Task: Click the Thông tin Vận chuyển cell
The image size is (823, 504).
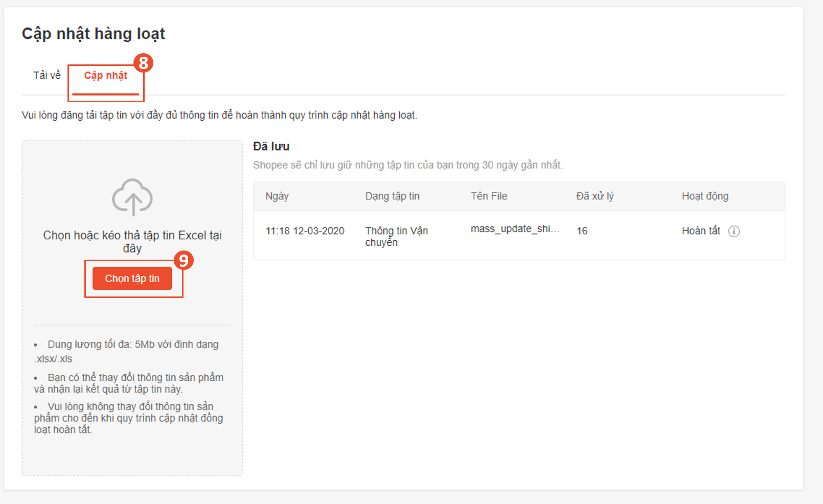Action: pyautogui.click(x=398, y=236)
